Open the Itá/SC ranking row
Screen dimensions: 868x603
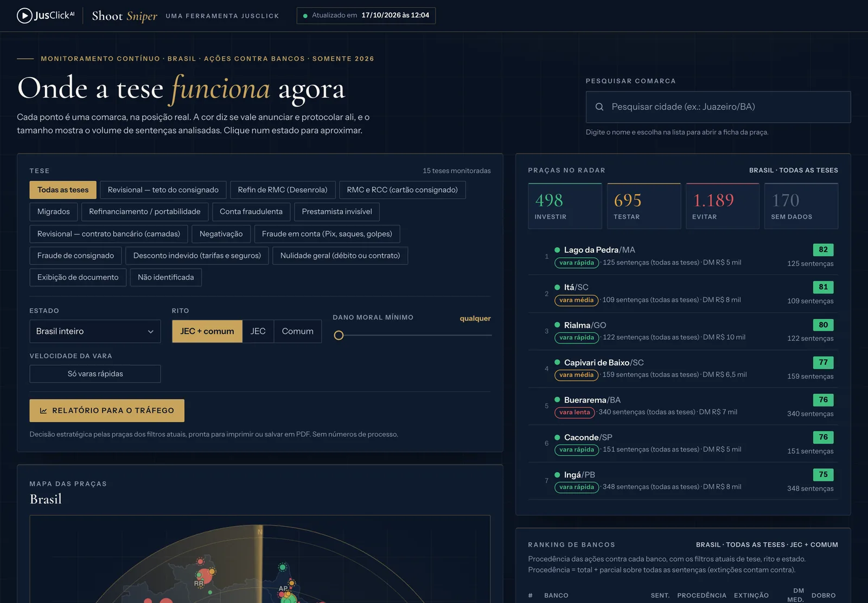[683, 294]
